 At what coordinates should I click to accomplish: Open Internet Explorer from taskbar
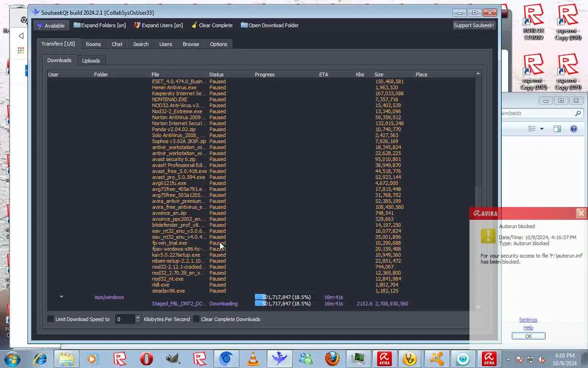pyautogui.click(x=40, y=359)
